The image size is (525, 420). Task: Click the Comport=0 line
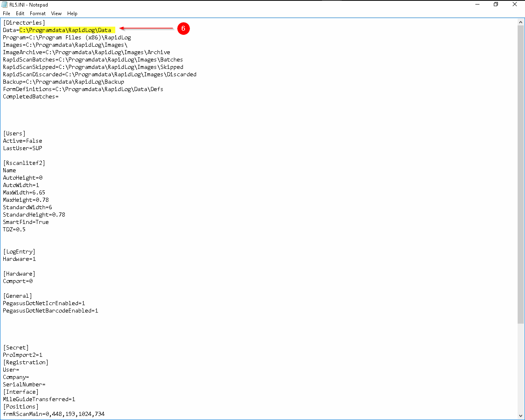click(18, 281)
